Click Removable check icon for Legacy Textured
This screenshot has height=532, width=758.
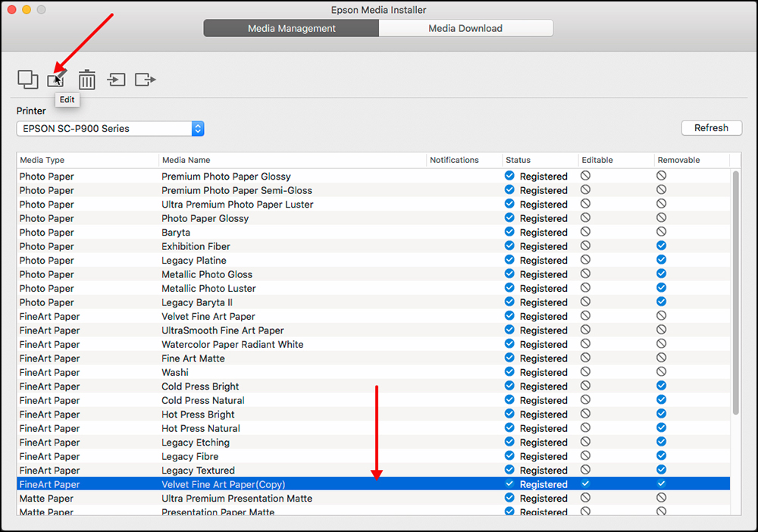[x=661, y=470]
